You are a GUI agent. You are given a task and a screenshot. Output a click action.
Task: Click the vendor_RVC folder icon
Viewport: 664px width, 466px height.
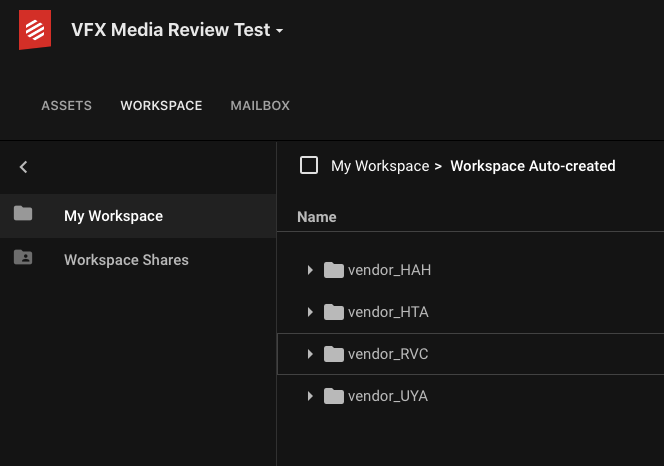point(334,354)
